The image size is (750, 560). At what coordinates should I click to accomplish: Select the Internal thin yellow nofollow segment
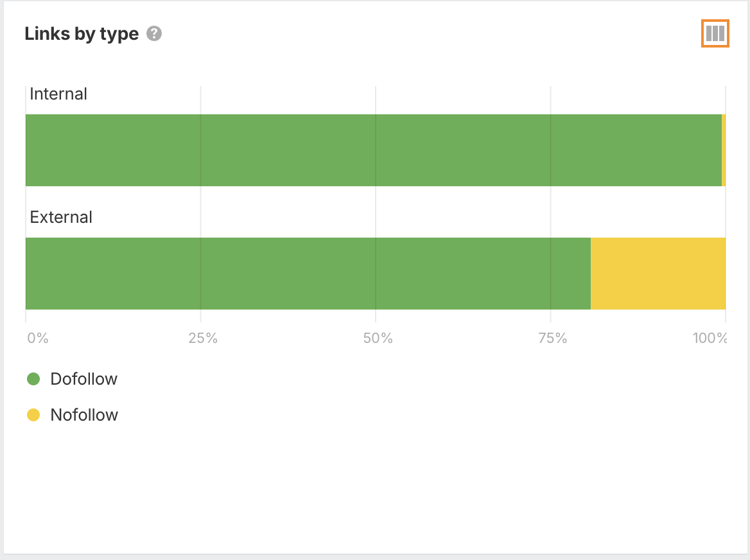724,150
